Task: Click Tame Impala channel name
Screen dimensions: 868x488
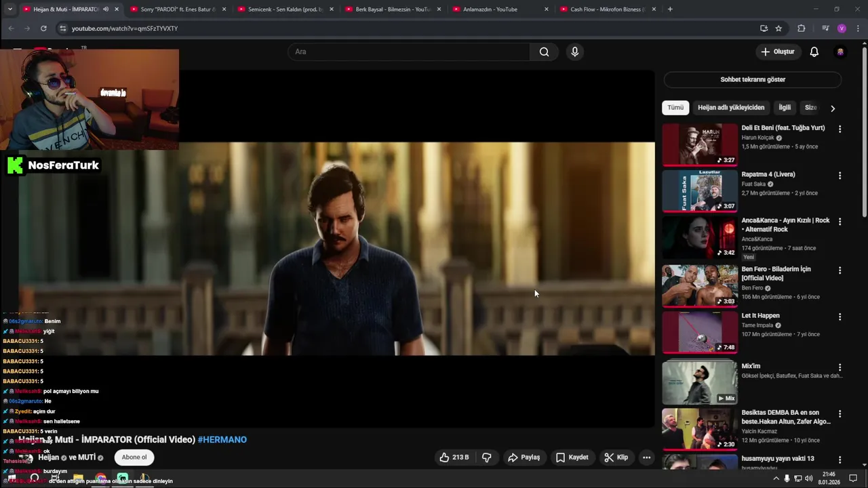Action: click(x=758, y=325)
